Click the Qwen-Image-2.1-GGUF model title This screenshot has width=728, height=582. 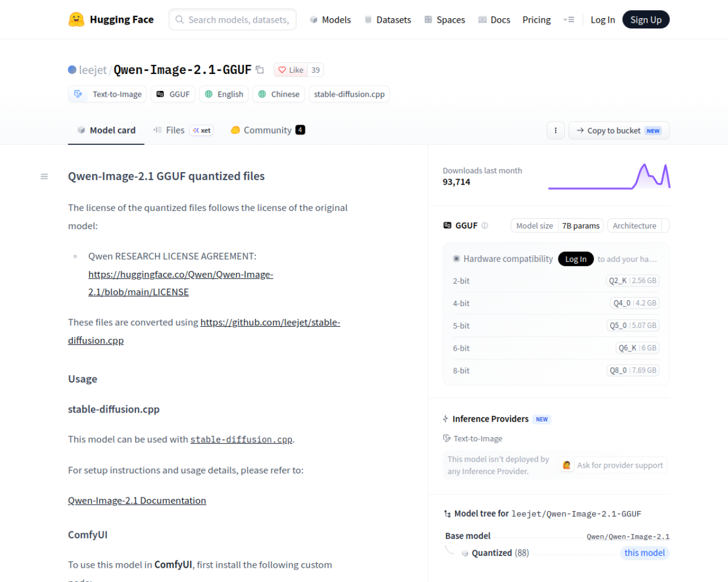[183, 70]
